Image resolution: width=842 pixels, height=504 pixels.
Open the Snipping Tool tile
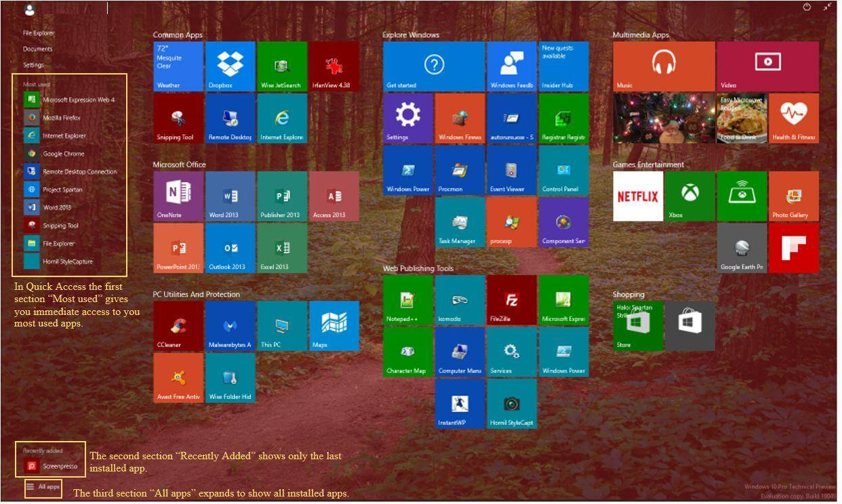[x=178, y=119]
